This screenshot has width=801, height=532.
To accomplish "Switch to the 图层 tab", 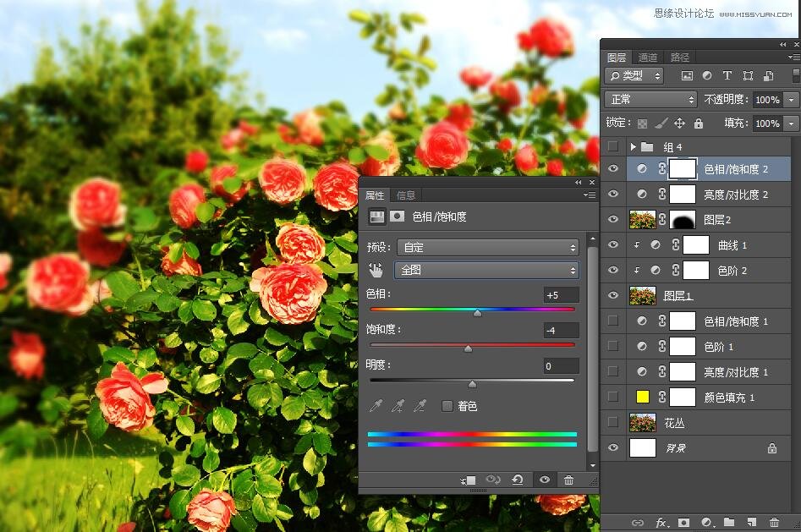I will pos(616,58).
